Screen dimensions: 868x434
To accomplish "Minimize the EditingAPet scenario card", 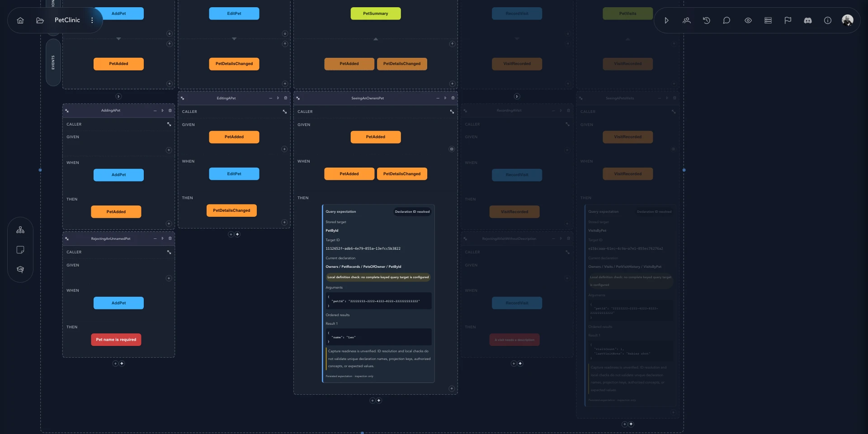I will click(271, 98).
